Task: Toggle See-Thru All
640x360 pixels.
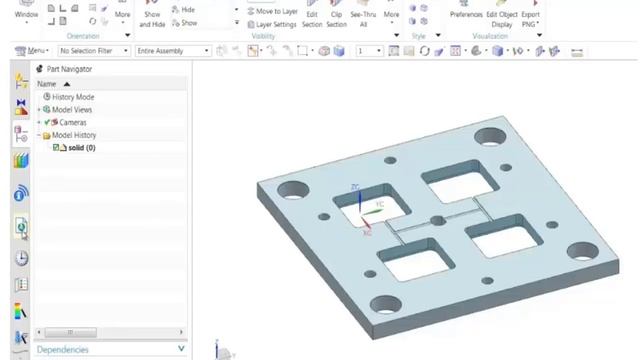Action: coord(363,15)
